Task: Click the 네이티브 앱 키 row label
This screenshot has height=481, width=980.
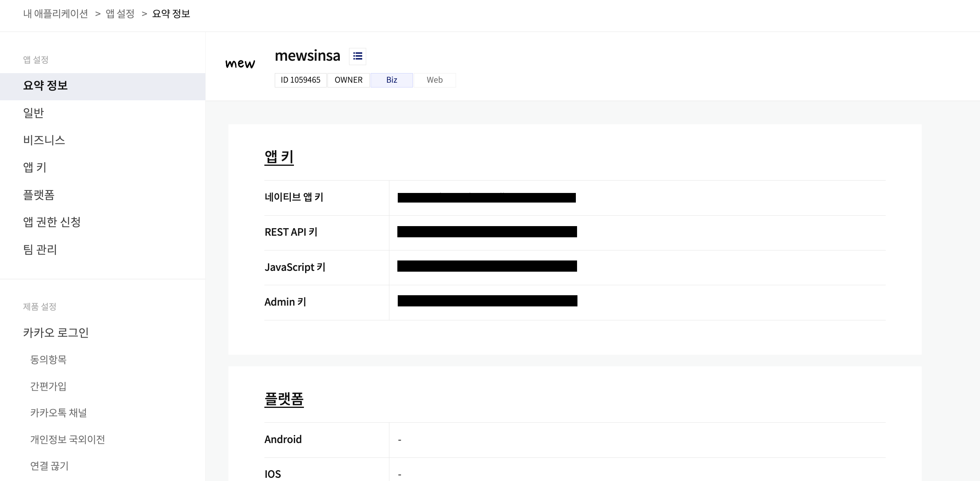Action: (x=294, y=197)
